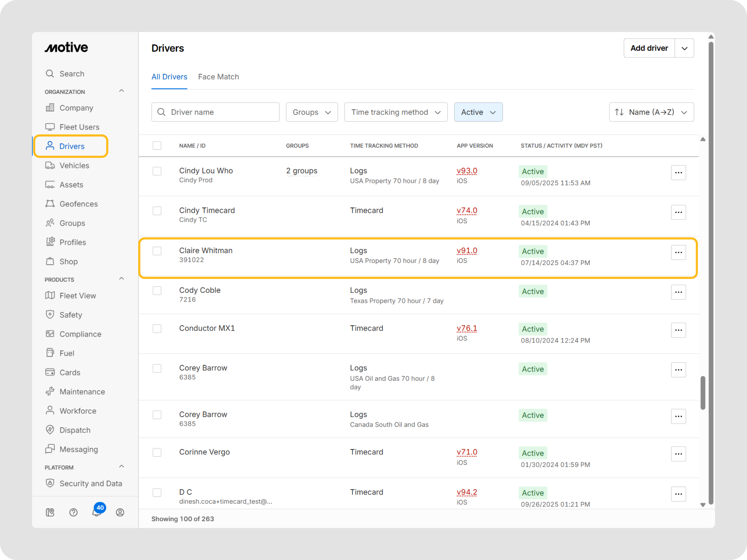Open the notifications bell icon
Image resolution: width=747 pixels, height=560 pixels.
point(96,513)
